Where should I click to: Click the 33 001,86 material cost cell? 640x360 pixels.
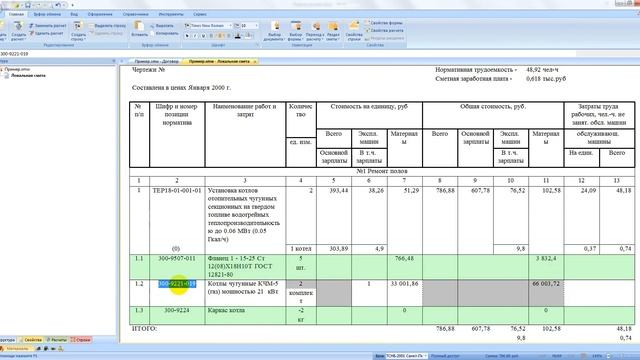click(x=404, y=284)
